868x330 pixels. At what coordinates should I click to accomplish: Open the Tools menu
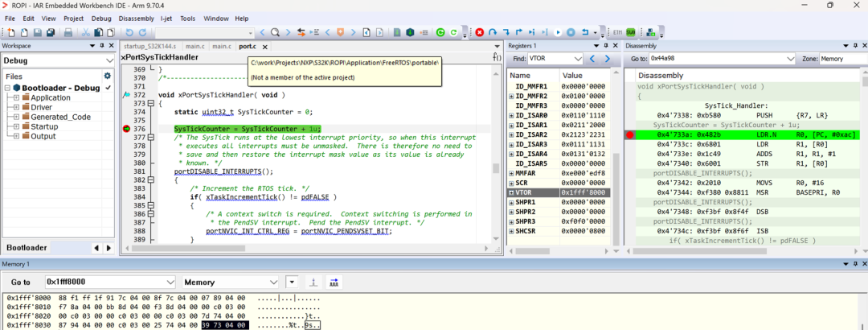(187, 19)
